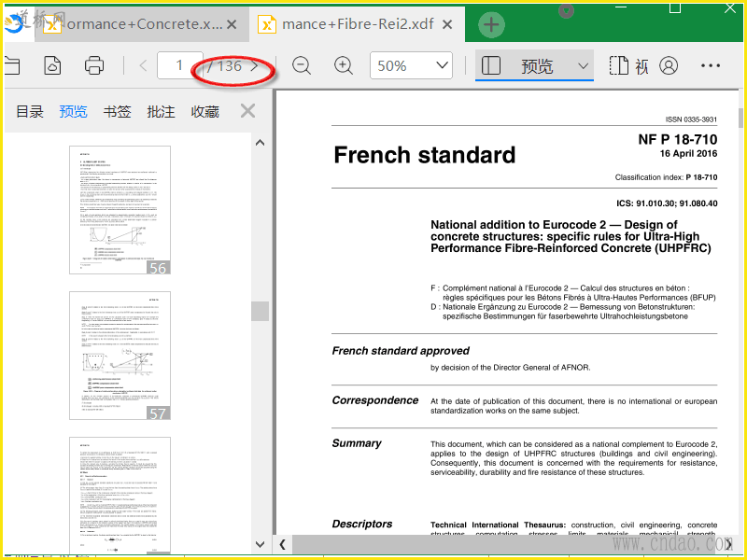The width and height of the screenshot is (747, 560).
Task: Switch to the 批注 tab
Action: point(161,111)
